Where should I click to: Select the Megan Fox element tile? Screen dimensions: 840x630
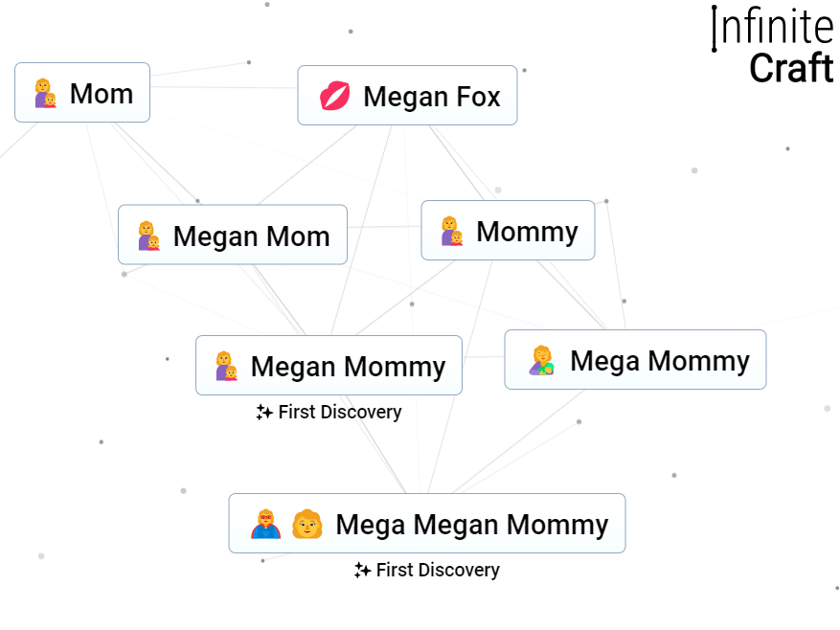(407, 96)
